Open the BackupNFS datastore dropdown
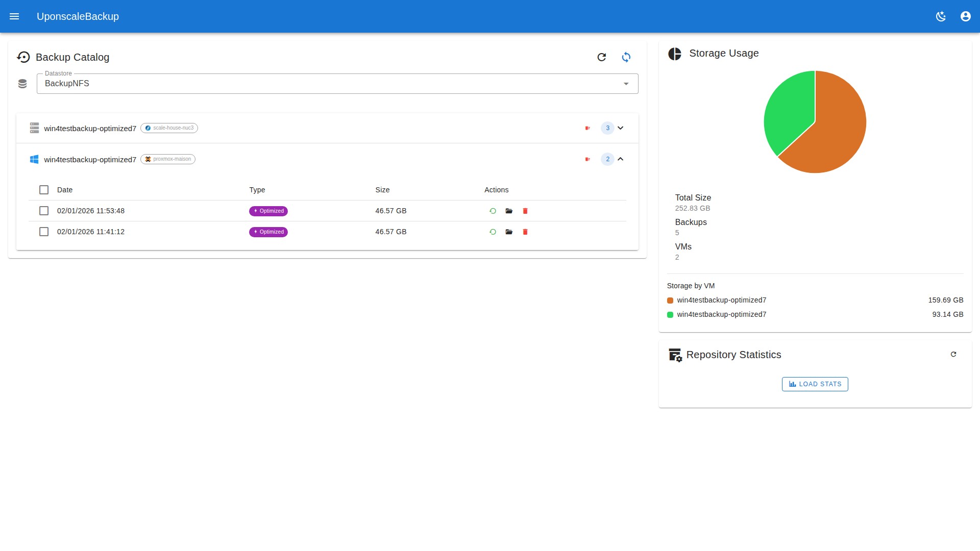The height and width of the screenshot is (551, 980). 337,84
